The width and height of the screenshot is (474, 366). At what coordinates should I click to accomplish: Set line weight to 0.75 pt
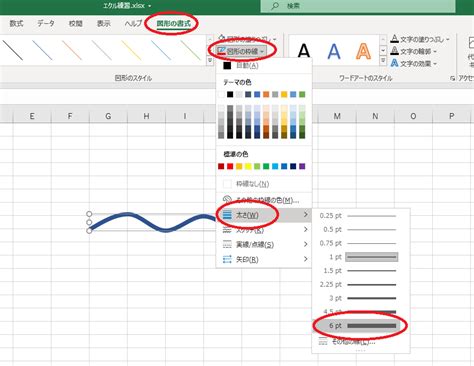tap(360, 243)
